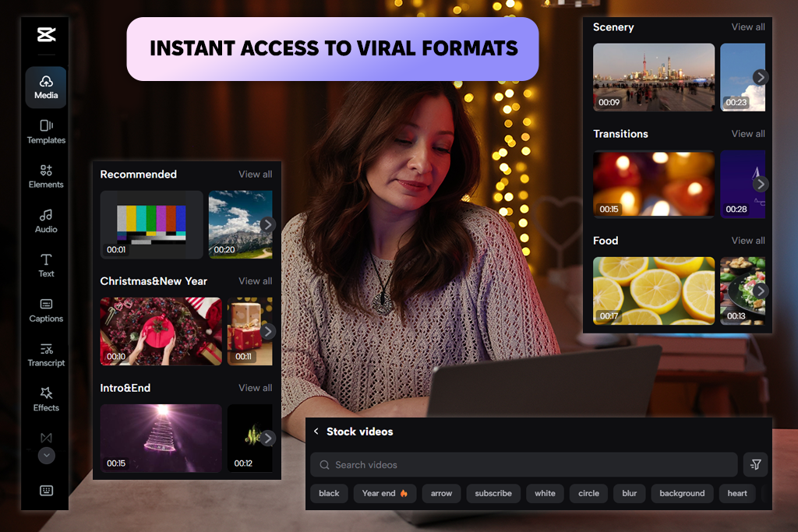Show next Food videos arrow
The width and height of the screenshot is (798, 532).
(x=761, y=291)
